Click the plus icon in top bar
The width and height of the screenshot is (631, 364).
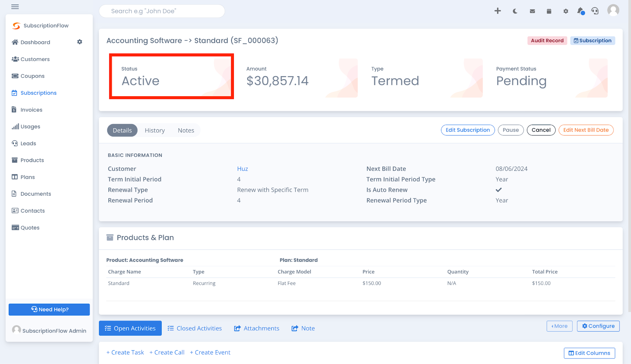coord(498,11)
